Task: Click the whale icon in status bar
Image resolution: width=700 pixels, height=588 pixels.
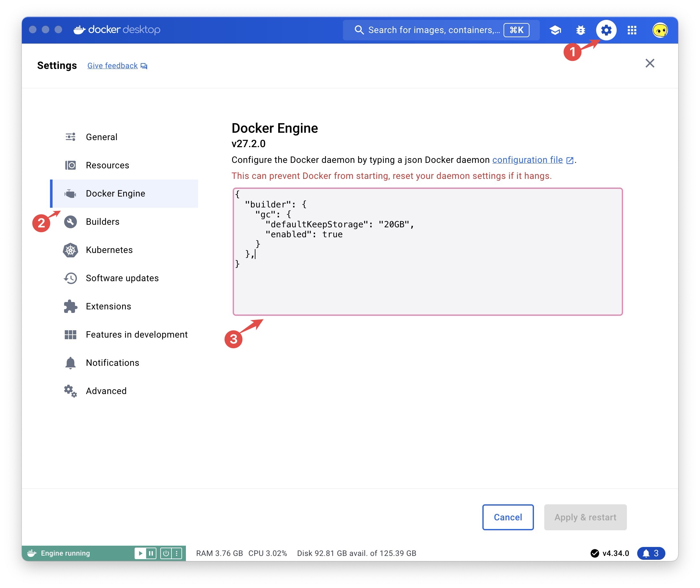Action: click(x=32, y=553)
